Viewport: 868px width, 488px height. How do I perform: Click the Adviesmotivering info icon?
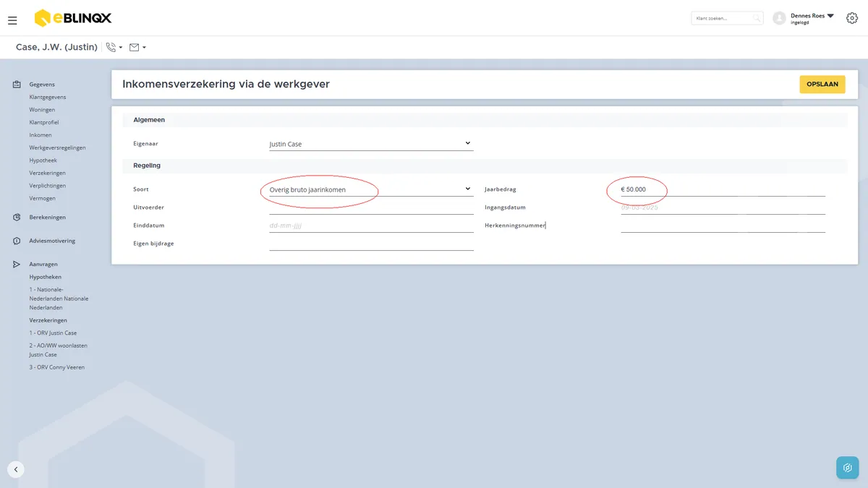pyautogui.click(x=17, y=241)
